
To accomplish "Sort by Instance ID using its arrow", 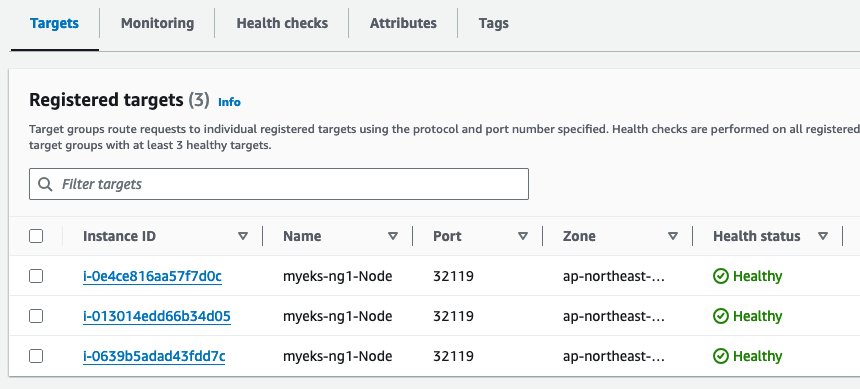I will coord(243,236).
